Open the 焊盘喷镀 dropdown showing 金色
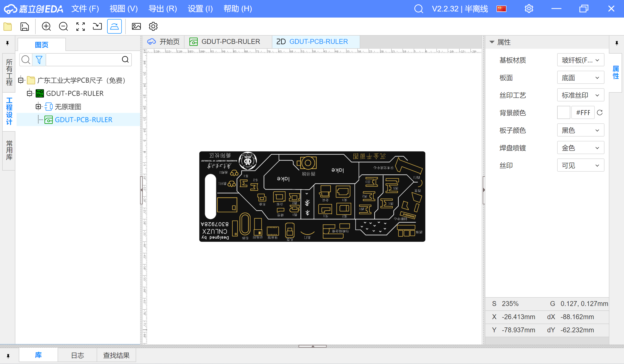 [x=580, y=148]
